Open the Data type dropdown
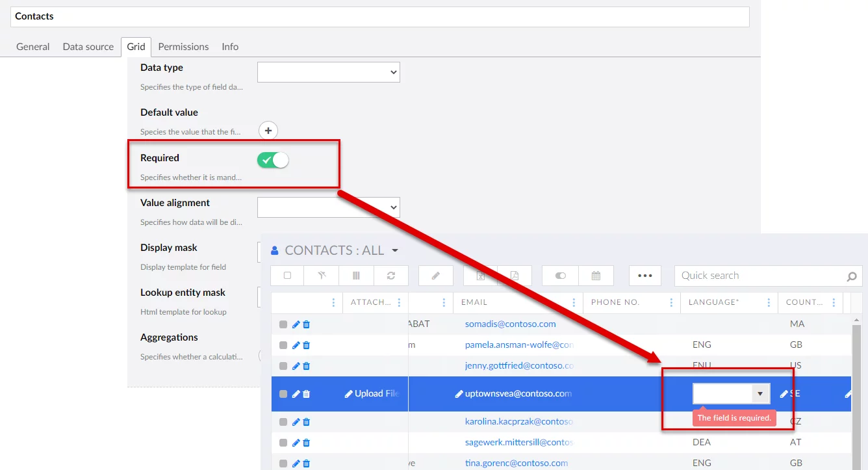The width and height of the screenshot is (868, 470). point(328,72)
